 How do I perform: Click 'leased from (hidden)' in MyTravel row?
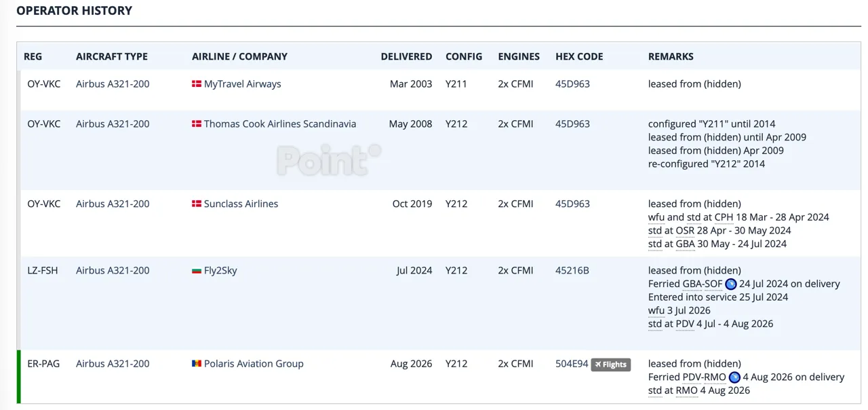pos(694,84)
